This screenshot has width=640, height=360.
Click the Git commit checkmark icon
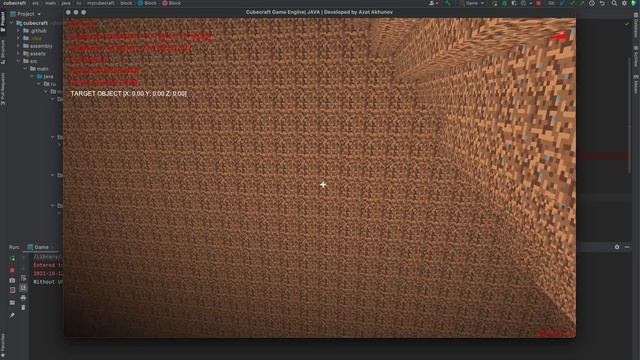[x=572, y=3]
